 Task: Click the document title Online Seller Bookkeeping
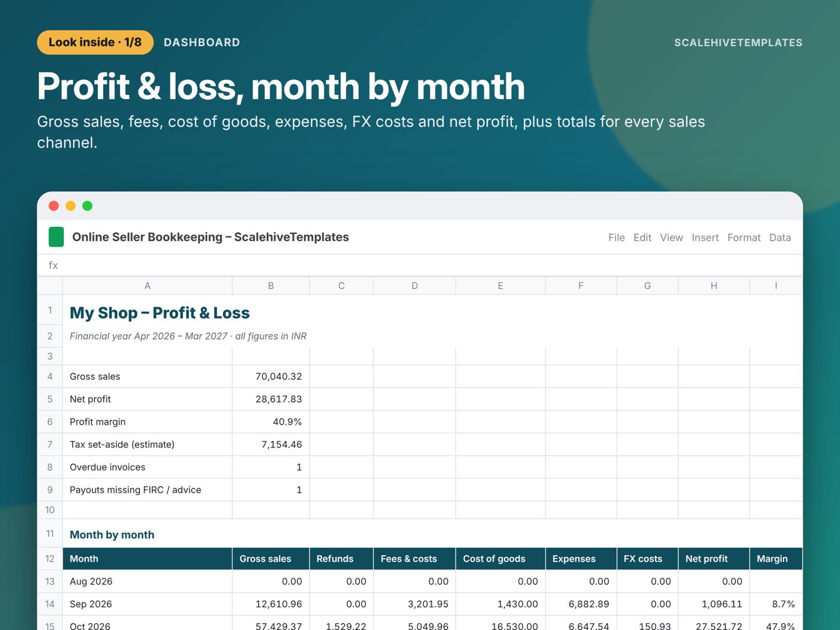coord(211,237)
